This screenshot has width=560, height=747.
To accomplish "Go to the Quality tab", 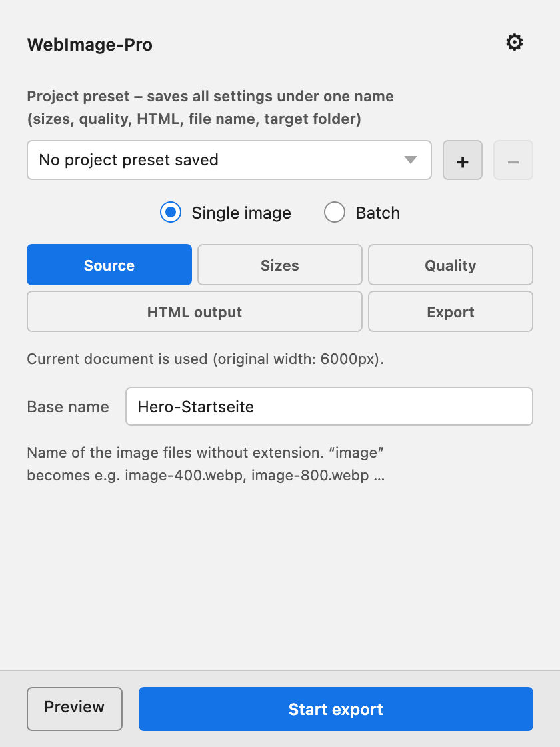I will [x=451, y=265].
